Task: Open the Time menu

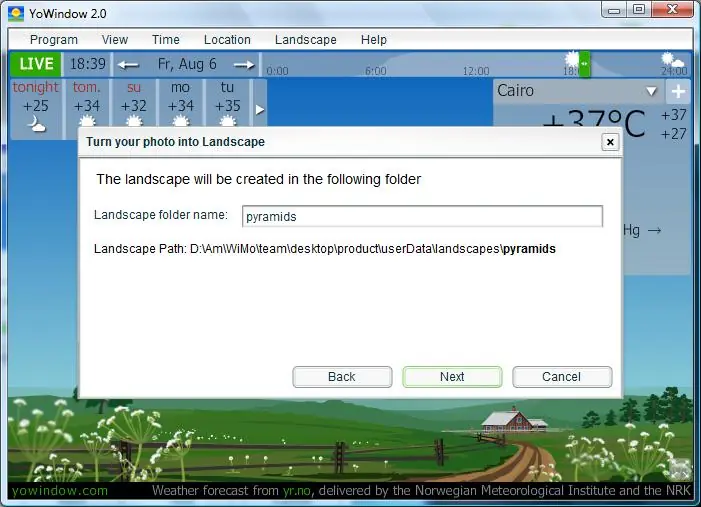Action: click(x=165, y=40)
